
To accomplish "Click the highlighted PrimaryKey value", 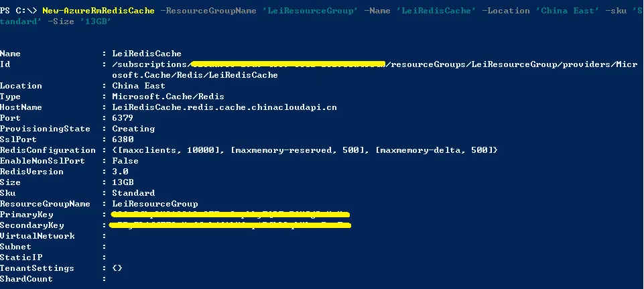I will pyautogui.click(x=230, y=214).
